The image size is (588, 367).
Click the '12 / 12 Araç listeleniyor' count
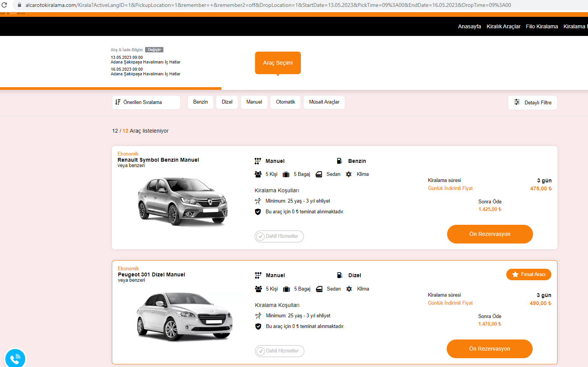coord(140,131)
